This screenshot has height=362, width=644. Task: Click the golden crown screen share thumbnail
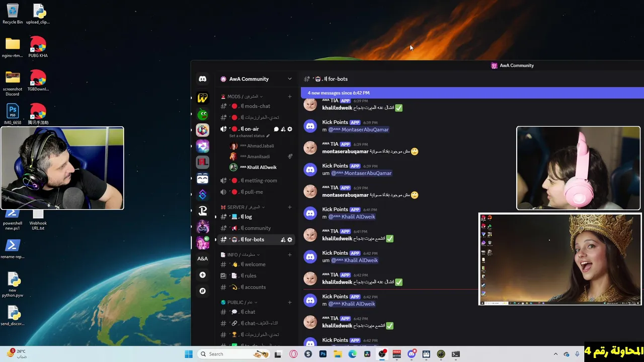coord(560,259)
